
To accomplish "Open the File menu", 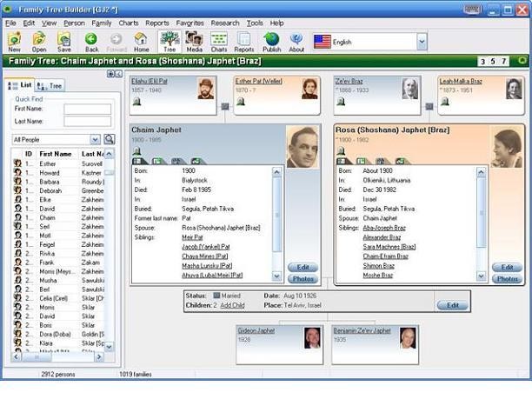I will point(10,23).
